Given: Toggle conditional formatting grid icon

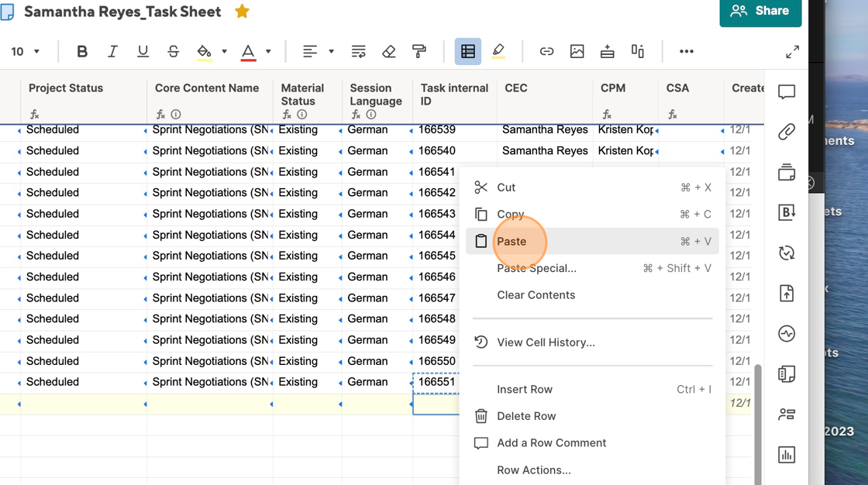Looking at the screenshot, I should [468, 51].
